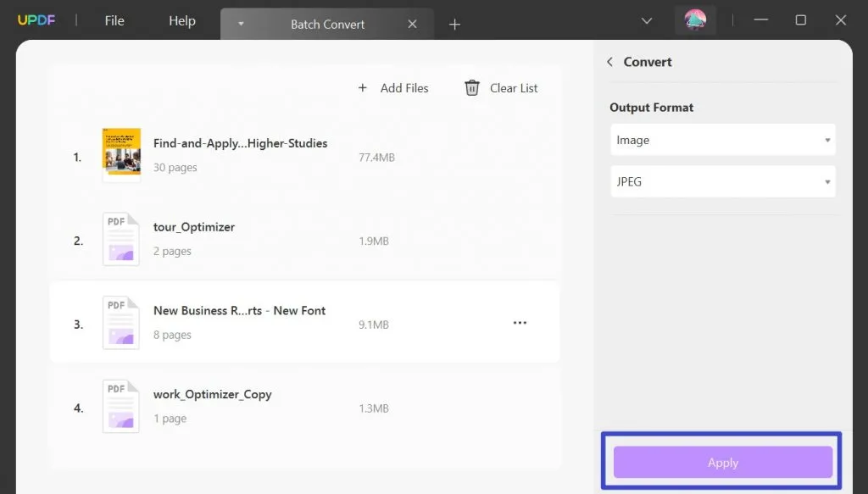Screen dimensions: 868x494
Task: Open the Batch Convert tab arrow menu
Action: tap(241, 25)
